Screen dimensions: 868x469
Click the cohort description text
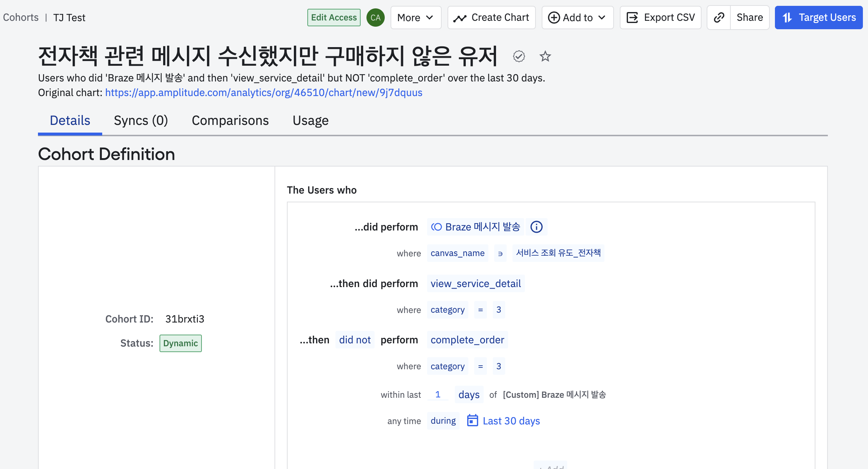292,78
